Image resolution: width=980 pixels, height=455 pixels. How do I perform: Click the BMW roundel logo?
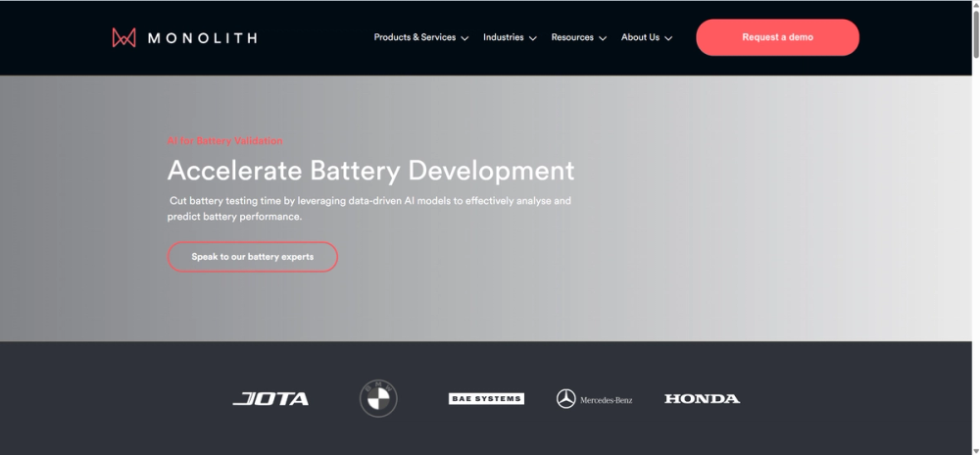tap(378, 398)
